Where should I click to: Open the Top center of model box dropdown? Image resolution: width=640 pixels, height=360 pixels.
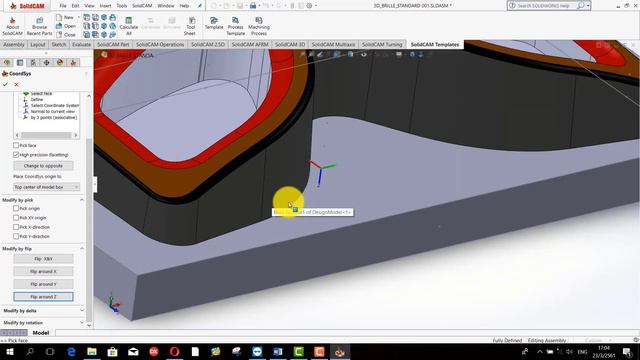tap(46, 187)
